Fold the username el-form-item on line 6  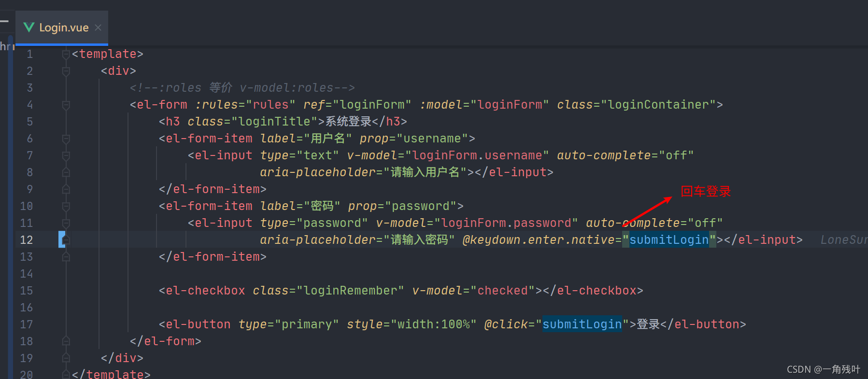click(66, 139)
